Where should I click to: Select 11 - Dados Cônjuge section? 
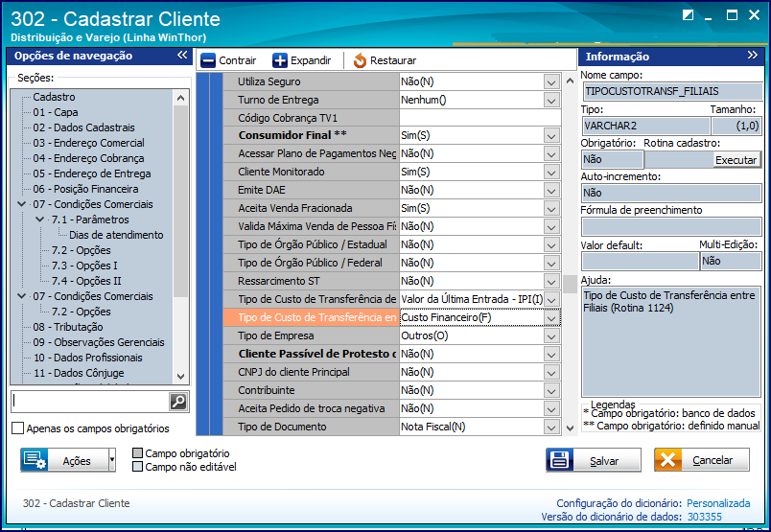coord(79,372)
